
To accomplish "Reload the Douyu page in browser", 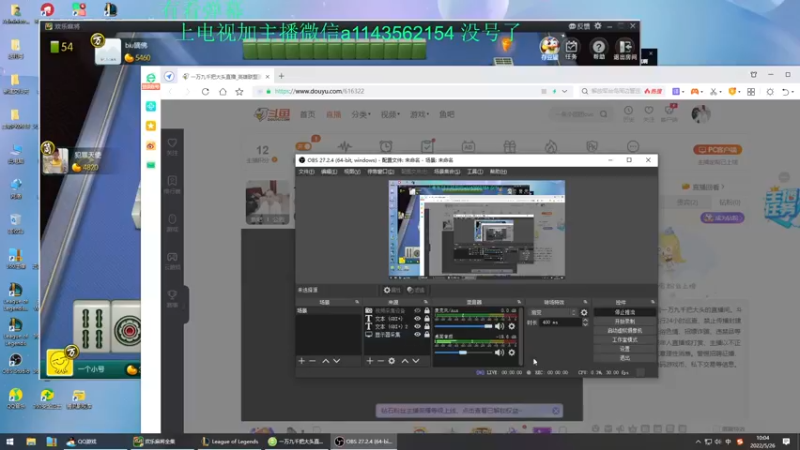I will pos(205,92).
